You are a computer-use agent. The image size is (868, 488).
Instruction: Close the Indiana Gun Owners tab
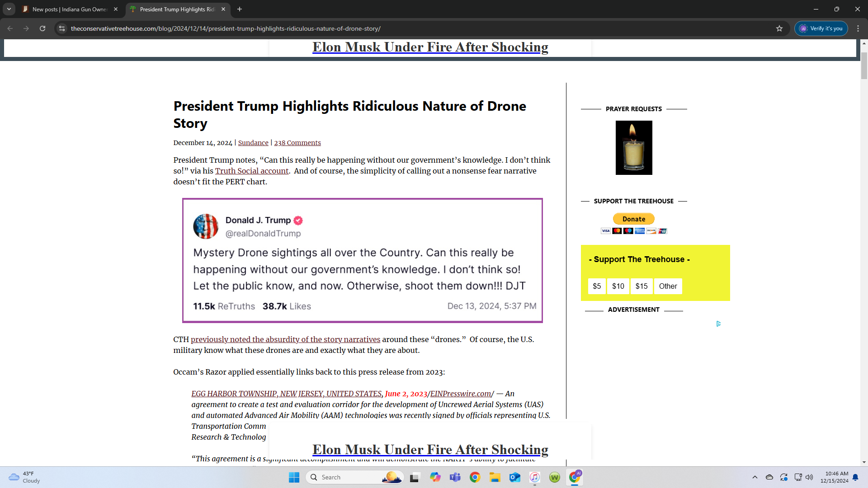click(x=116, y=9)
